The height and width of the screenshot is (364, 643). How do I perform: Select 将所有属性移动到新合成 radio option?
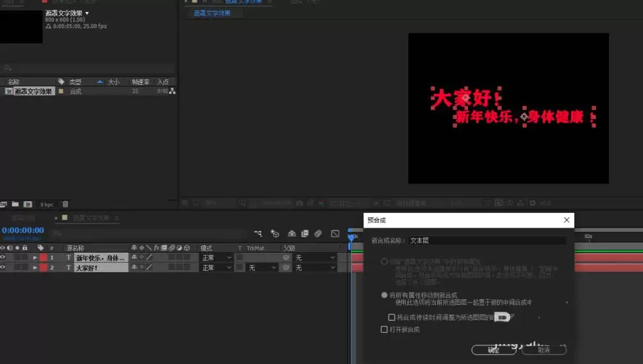[x=385, y=295]
